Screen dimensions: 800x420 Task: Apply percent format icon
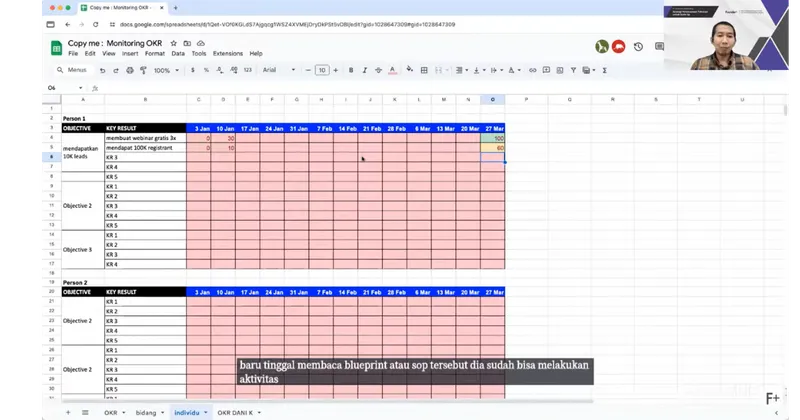click(x=206, y=70)
